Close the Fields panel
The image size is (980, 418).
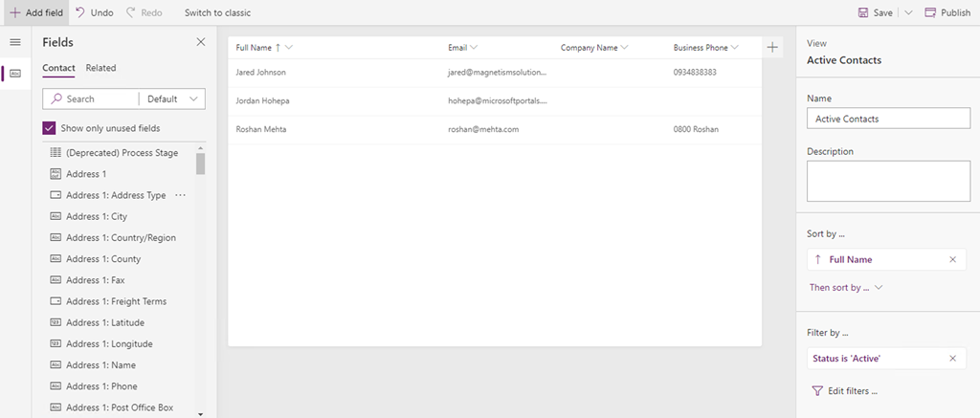click(200, 42)
